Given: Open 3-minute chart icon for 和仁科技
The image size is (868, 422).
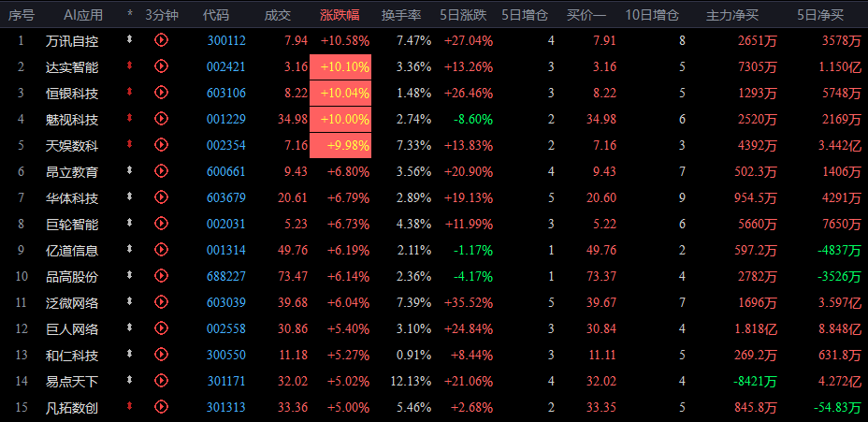Looking at the screenshot, I should [161, 354].
